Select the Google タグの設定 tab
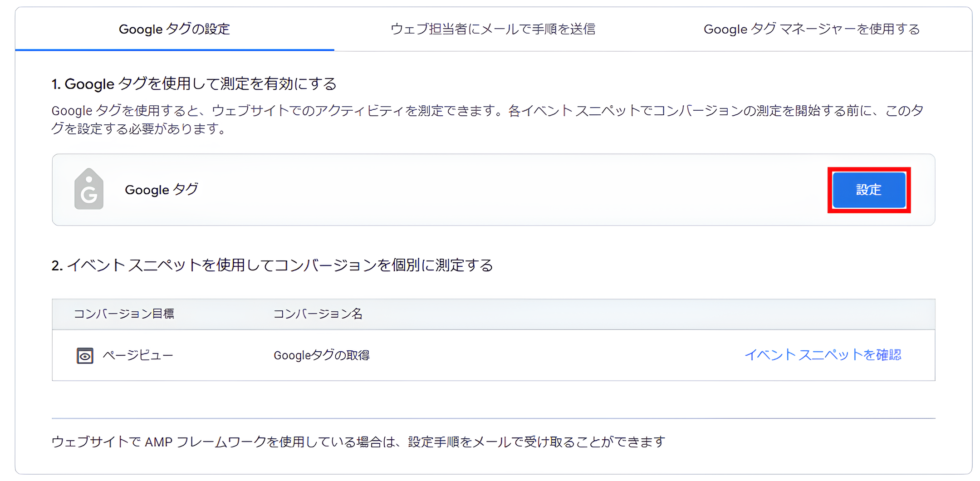 [174, 29]
